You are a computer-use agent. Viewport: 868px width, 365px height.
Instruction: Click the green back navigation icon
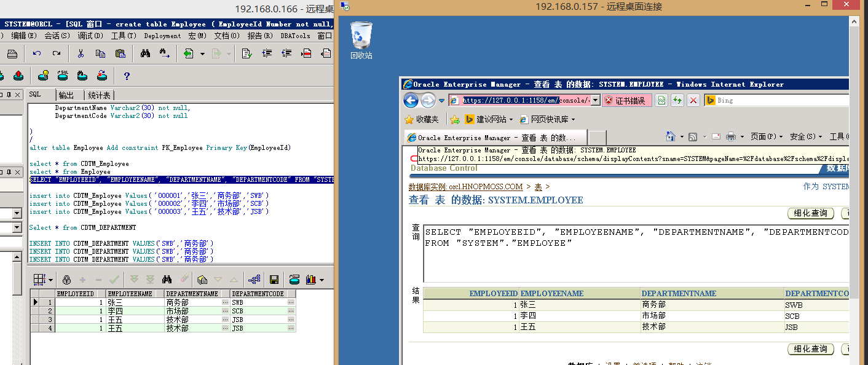pyautogui.click(x=189, y=53)
